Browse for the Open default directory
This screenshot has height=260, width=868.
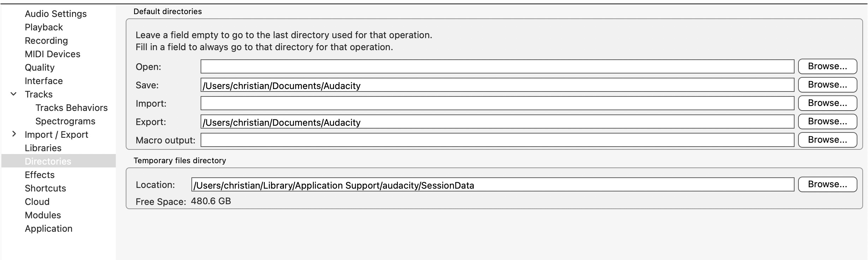827,66
